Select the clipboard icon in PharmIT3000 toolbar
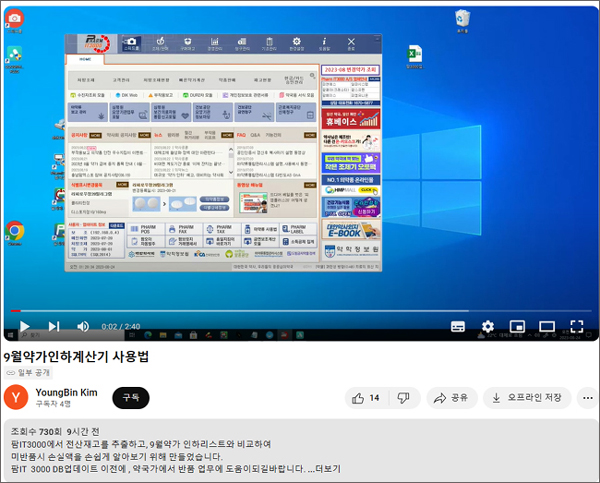Screen dimensions: 600x483 [x=269, y=43]
